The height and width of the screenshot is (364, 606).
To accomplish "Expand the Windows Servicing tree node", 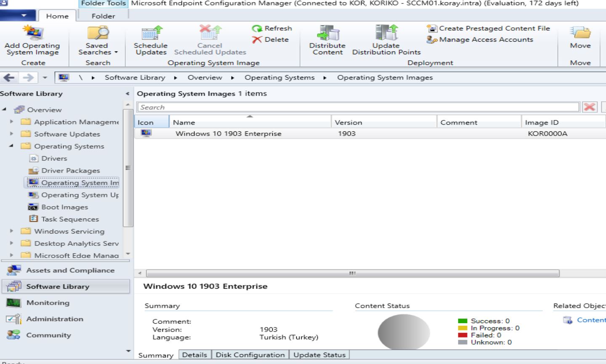I will click(x=11, y=231).
